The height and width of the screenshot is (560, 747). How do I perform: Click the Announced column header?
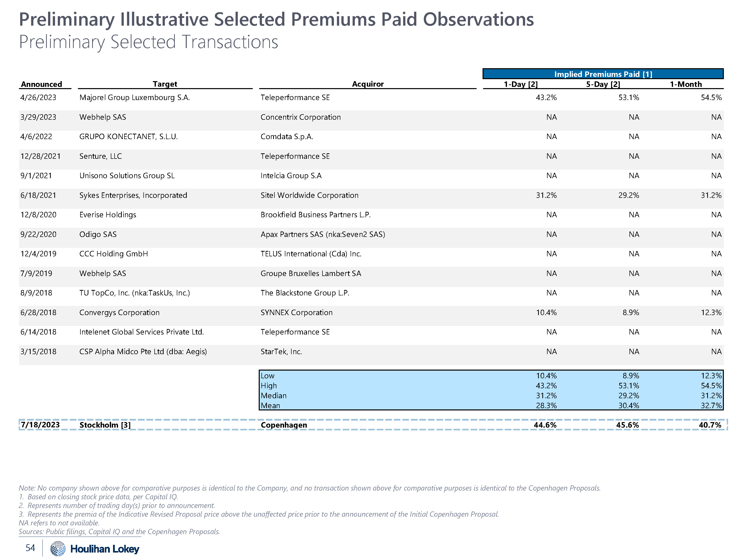42,84
